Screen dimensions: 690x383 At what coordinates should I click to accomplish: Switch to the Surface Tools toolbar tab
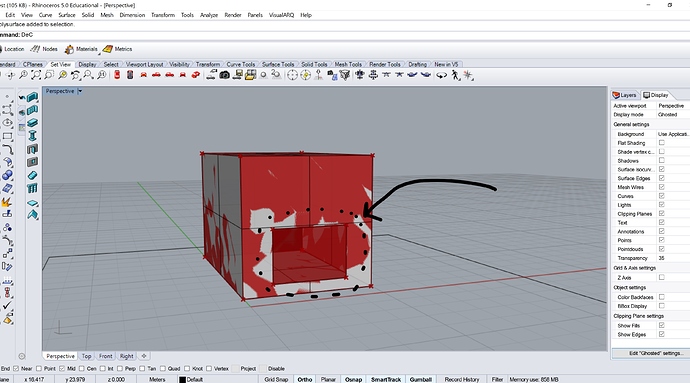point(278,64)
